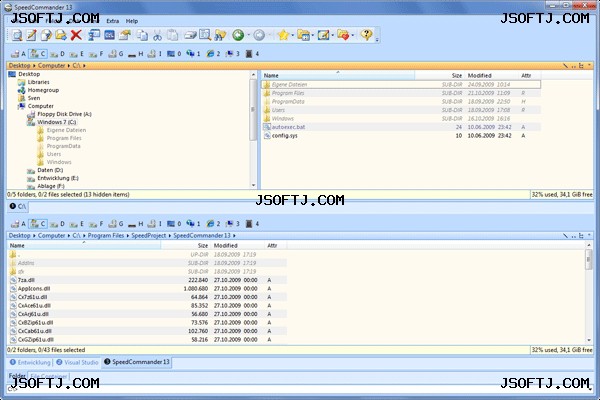Select Floppy Disk Drive (A:) in tree
Image resolution: width=600 pixels, height=400 pixels.
pos(64,114)
